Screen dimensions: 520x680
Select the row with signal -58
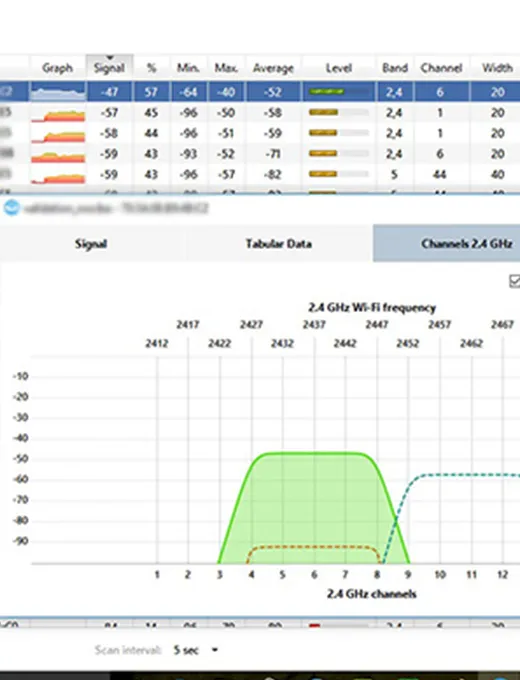260,133
